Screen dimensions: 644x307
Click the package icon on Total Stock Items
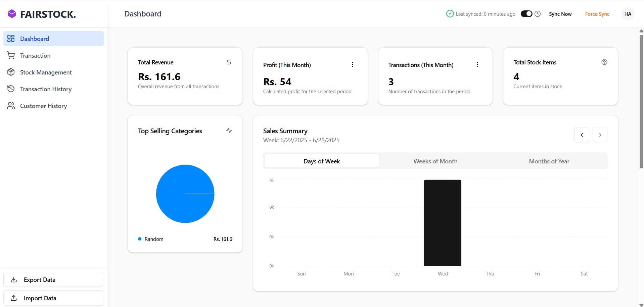(604, 62)
